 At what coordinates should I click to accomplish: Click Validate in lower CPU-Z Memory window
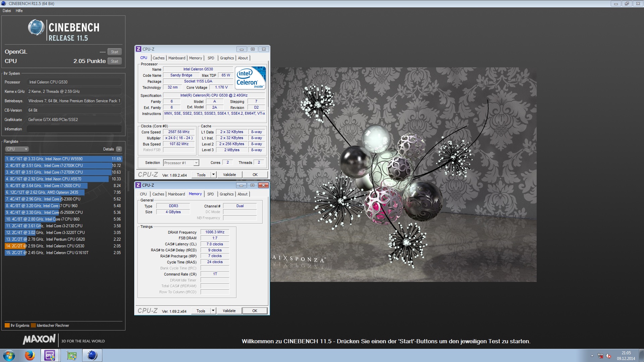[229, 311]
